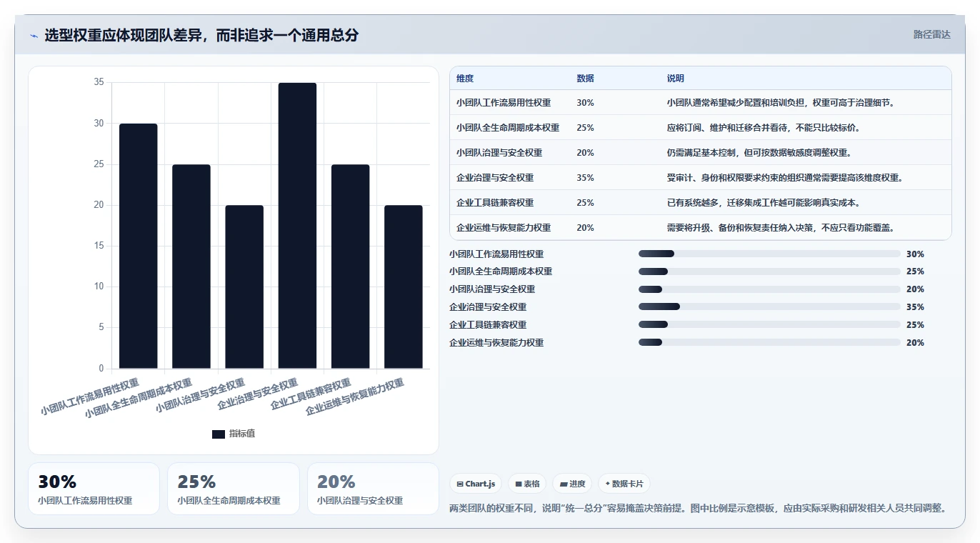Screen dimensions: 980x543
Task: Click the description starting 应将订阅、维护和迁移
Action: (x=764, y=128)
